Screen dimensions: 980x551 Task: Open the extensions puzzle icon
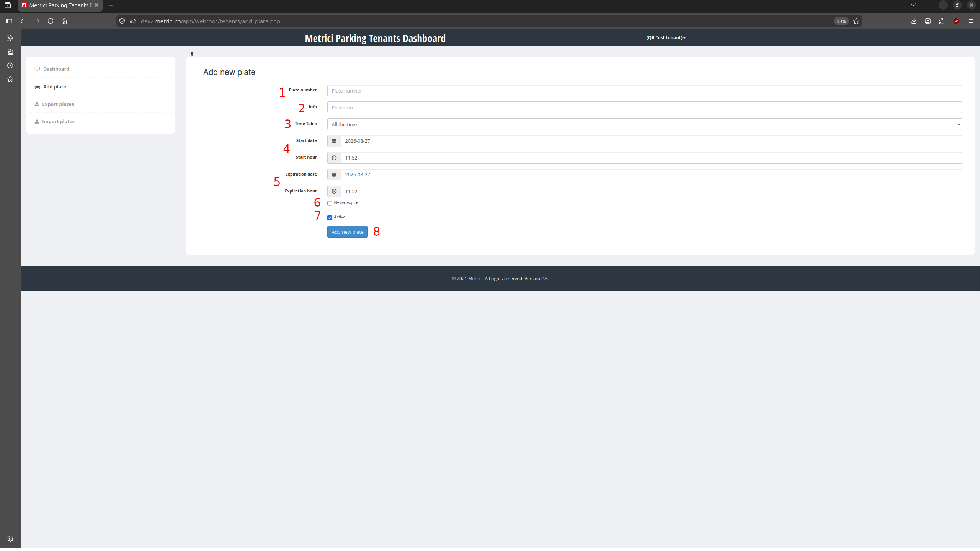tap(942, 21)
